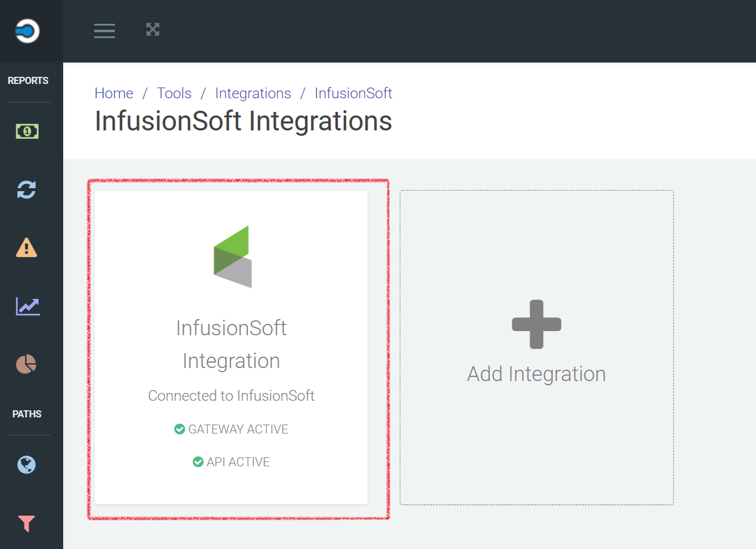This screenshot has width=756, height=549.
Task: Open the dollar bill revenue report
Action: 27,131
